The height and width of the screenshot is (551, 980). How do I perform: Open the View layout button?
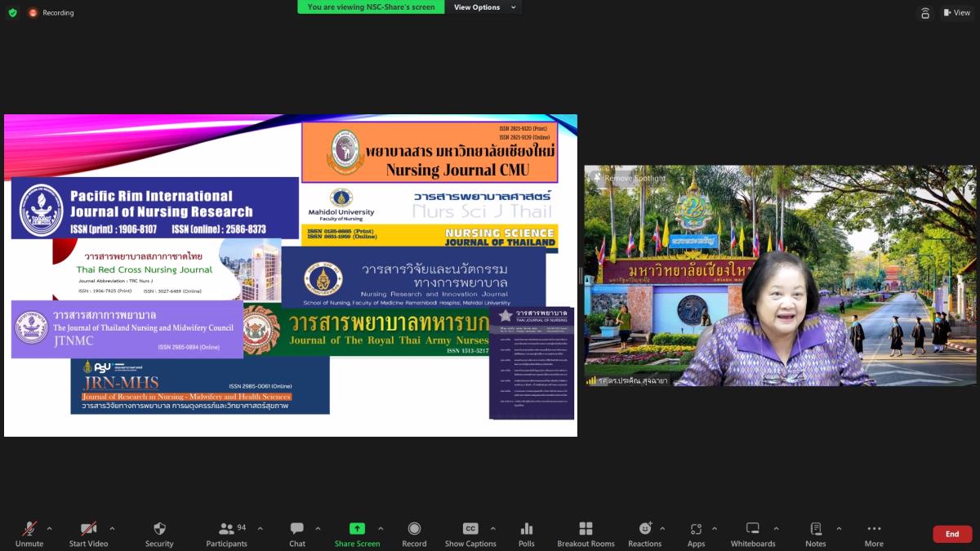(x=957, y=12)
